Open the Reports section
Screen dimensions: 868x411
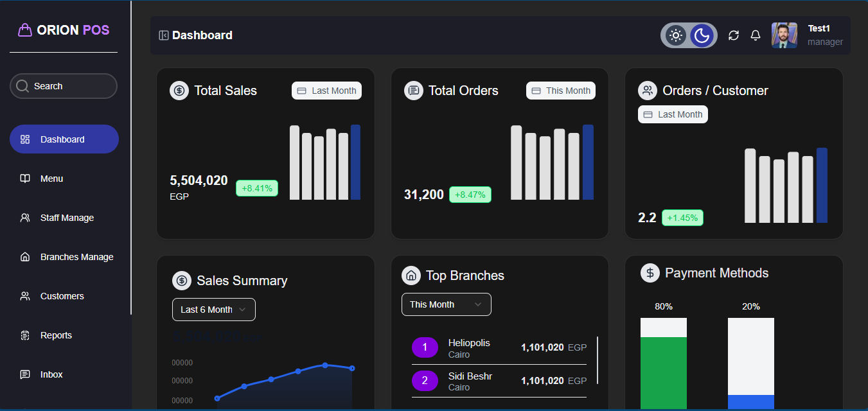56,335
